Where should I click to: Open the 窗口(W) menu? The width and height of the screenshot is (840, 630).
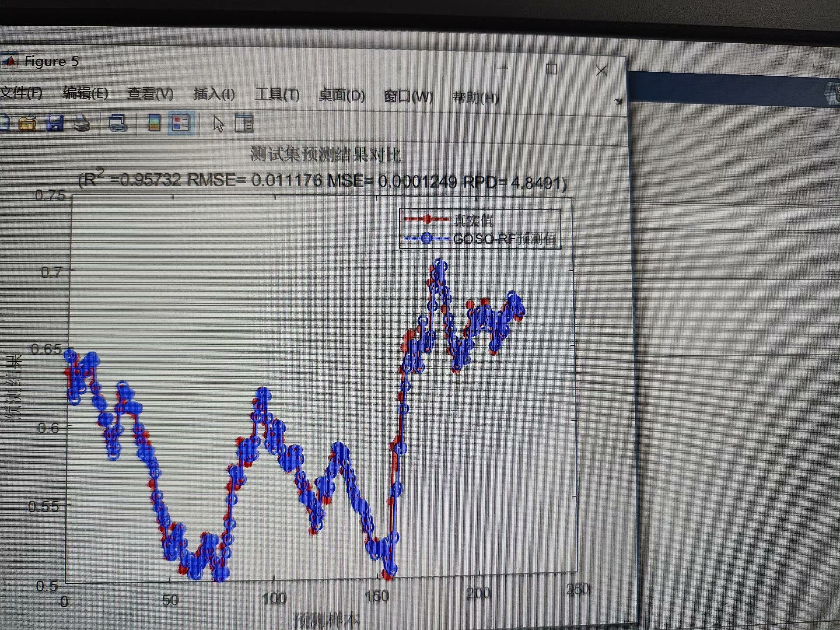coord(408,96)
